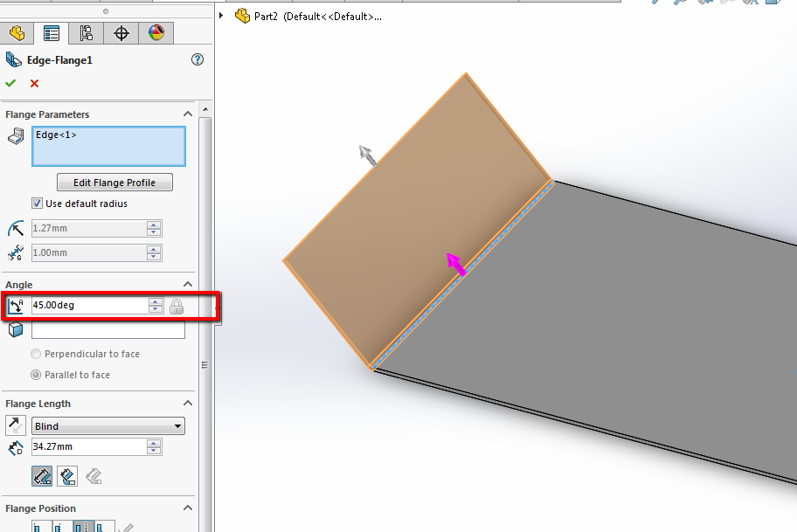Expand the Part2 flyout tree arrow
Screen dimensions: 797x532
coord(221,16)
